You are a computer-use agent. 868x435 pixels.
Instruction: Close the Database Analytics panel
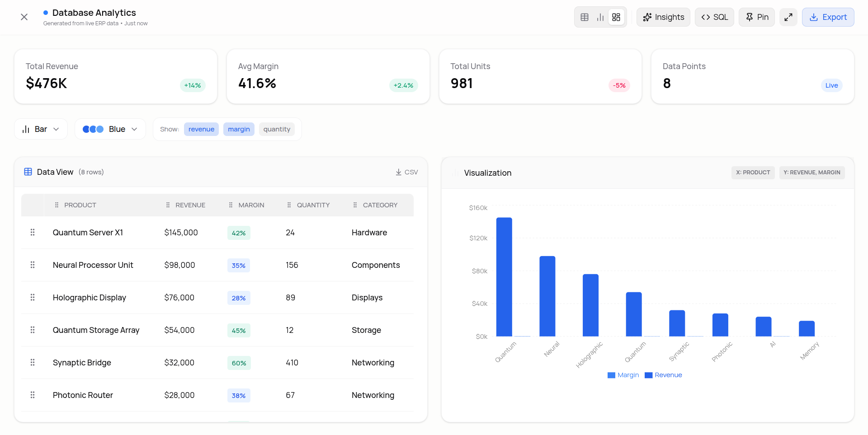pyautogui.click(x=24, y=17)
